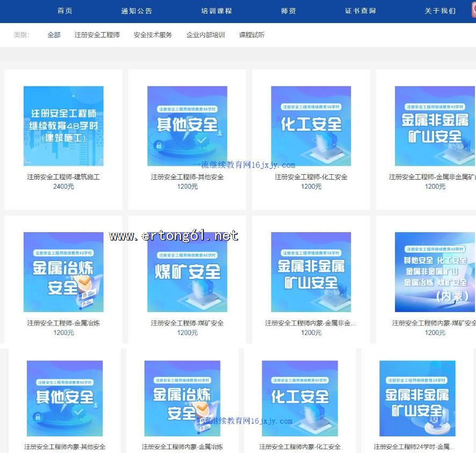Go to the 通知公告 page
Viewport: 476px width, 453px height.
click(137, 11)
